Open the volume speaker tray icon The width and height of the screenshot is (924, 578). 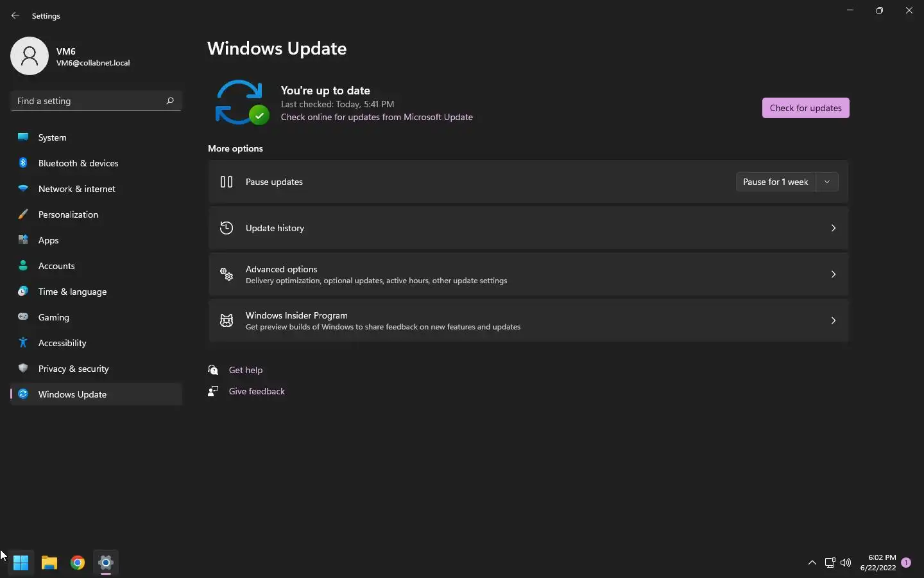[846, 563]
